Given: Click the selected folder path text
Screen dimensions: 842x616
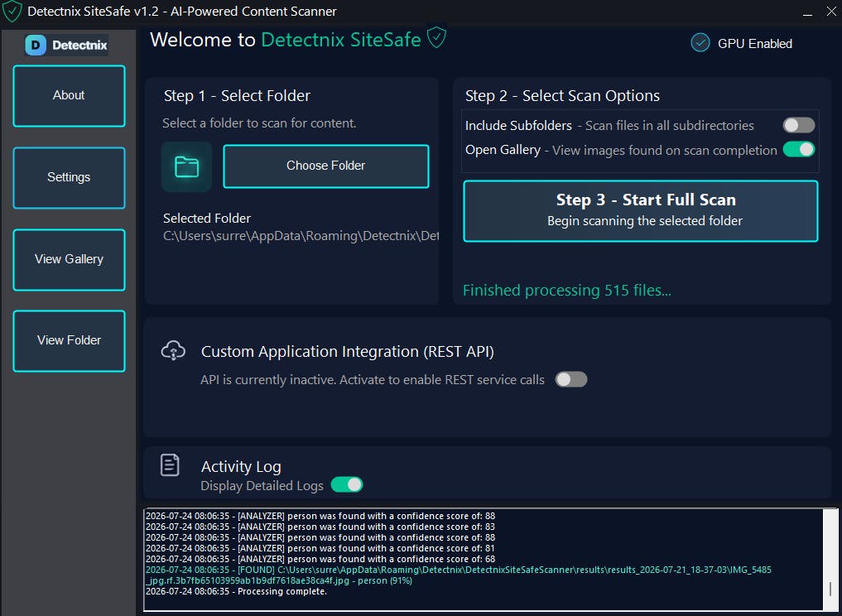Looking at the screenshot, I should pyautogui.click(x=301, y=236).
